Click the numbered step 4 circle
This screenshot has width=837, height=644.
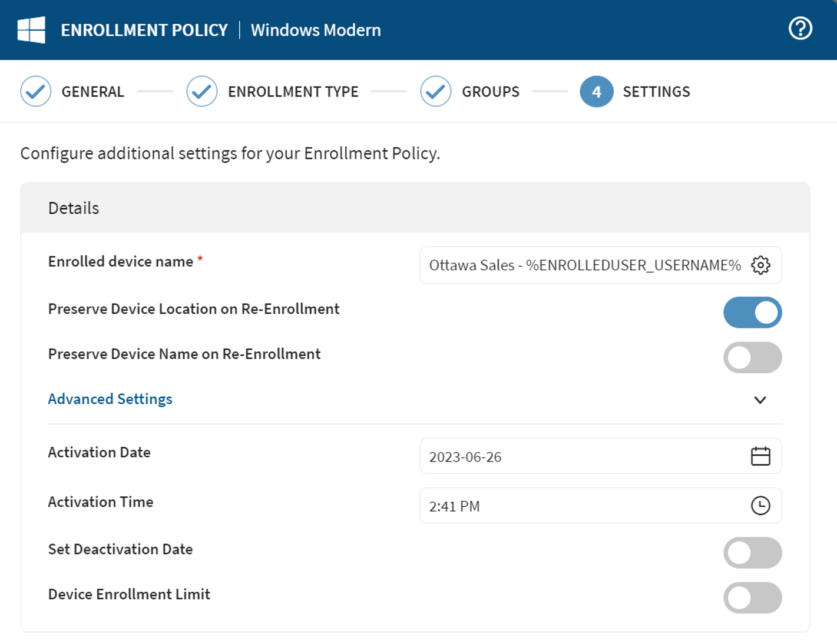[596, 91]
